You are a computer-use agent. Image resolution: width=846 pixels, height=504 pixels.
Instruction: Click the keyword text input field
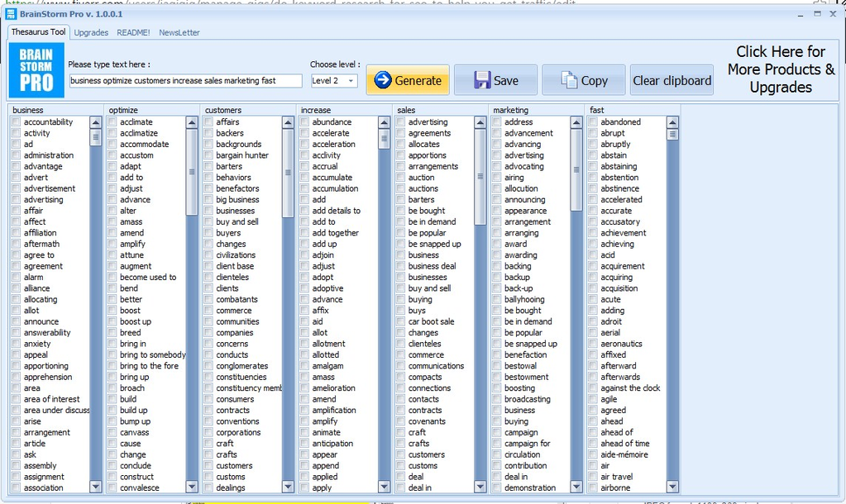click(x=185, y=81)
